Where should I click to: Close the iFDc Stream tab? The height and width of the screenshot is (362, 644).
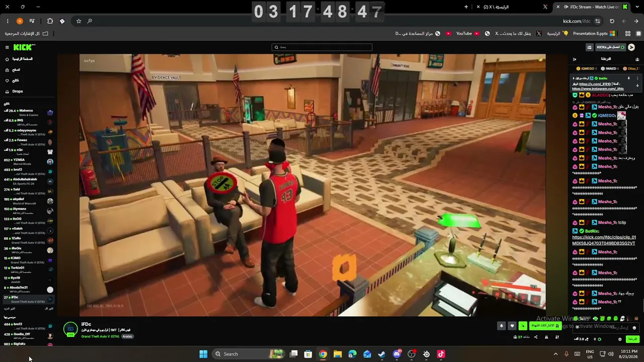[558, 7]
